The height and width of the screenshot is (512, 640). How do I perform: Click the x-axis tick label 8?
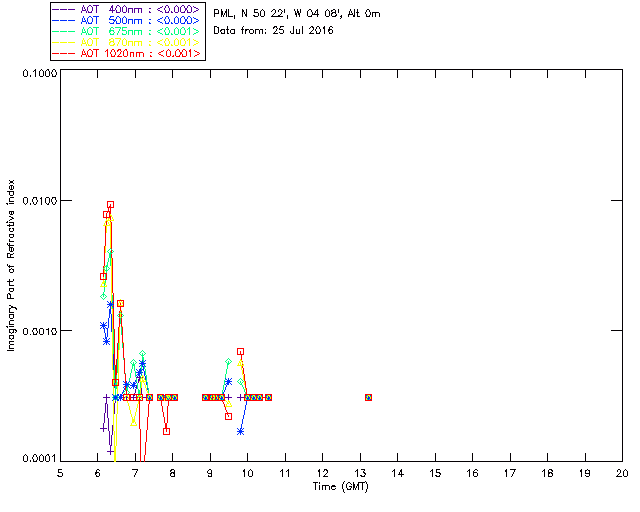point(173,473)
